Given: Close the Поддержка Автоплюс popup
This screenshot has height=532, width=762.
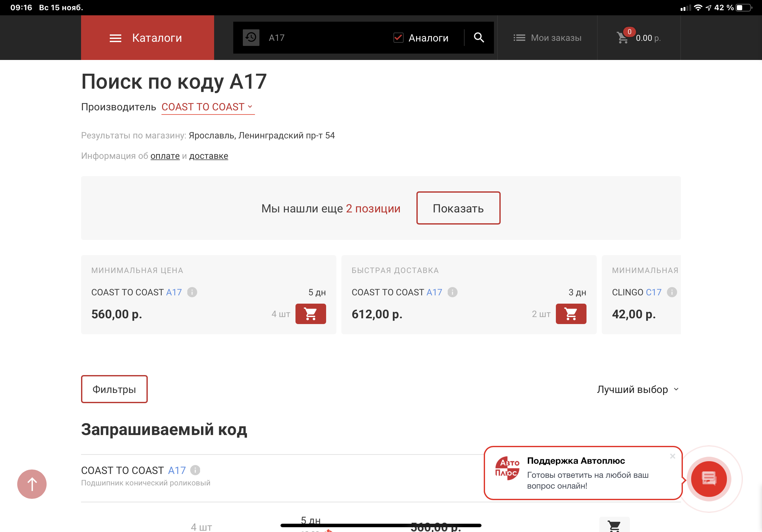Looking at the screenshot, I should 672,456.
